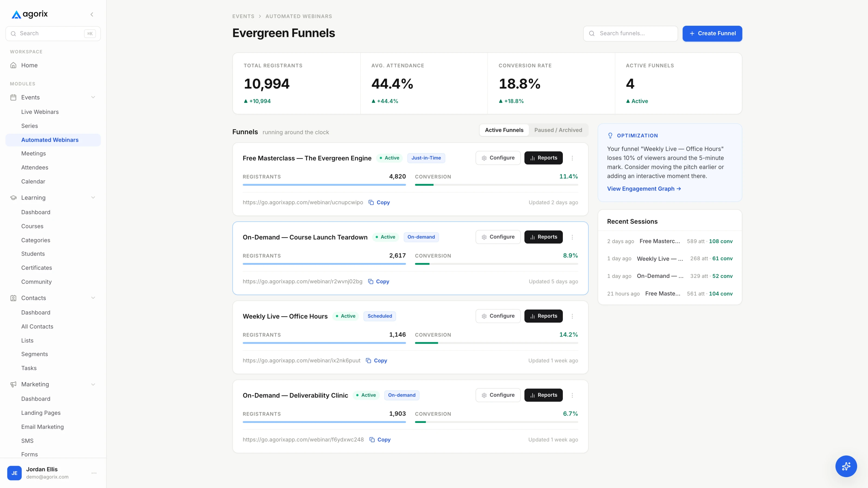The height and width of the screenshot is (488, 868).
Task: Open Reports for Weekly Live — Office Hours
Action: (543, 316)
